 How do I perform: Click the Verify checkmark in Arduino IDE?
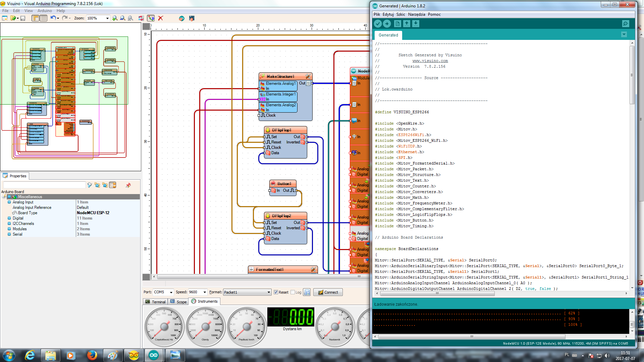(378, 24)
